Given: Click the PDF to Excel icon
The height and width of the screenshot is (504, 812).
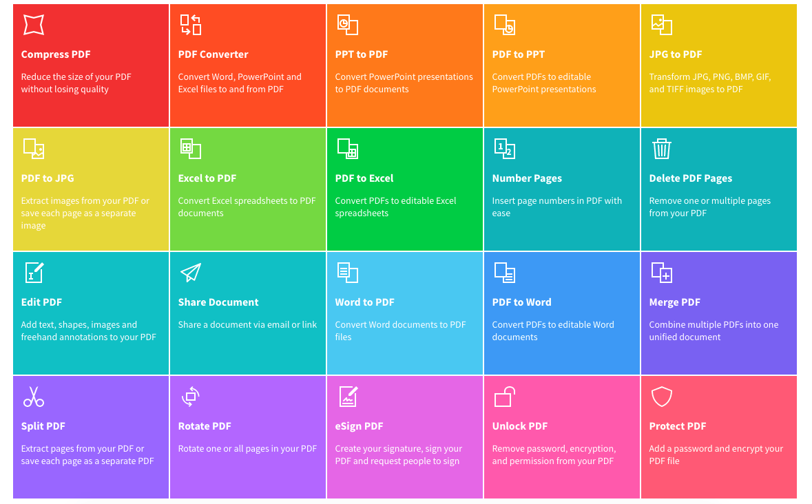Looking at the screenshot, I should [x=348, y=149].
